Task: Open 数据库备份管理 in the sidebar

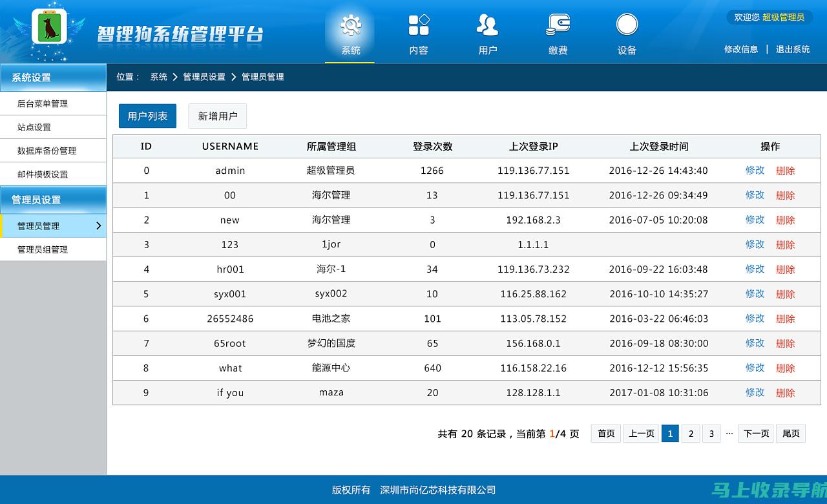Action: (x=53, y=151)
